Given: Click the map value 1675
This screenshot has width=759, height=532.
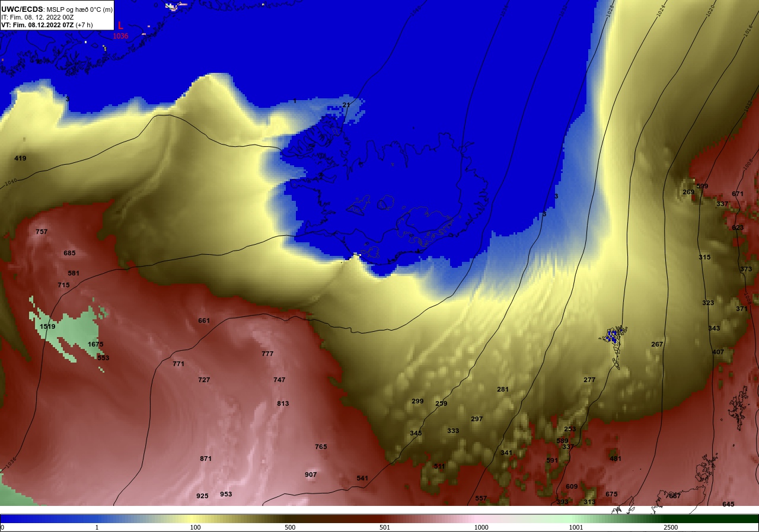Looking at the screenshot, I should click(x=95, y=344).
